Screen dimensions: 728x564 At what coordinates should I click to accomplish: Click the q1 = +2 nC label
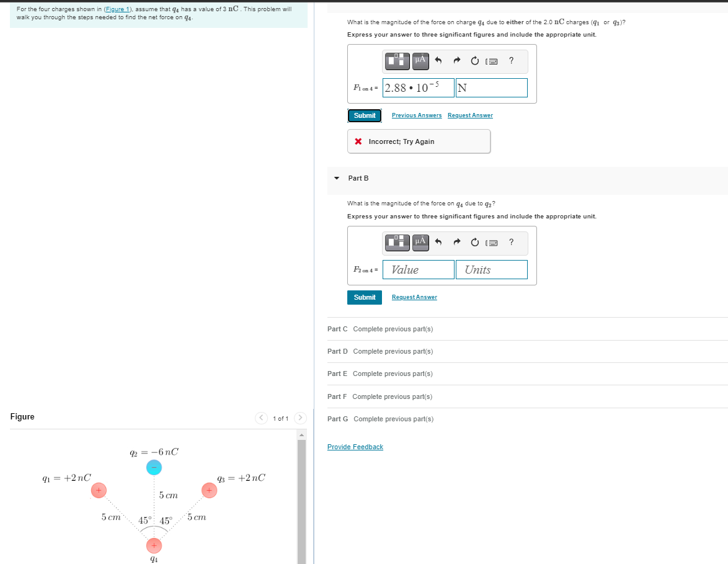[66, 478]
